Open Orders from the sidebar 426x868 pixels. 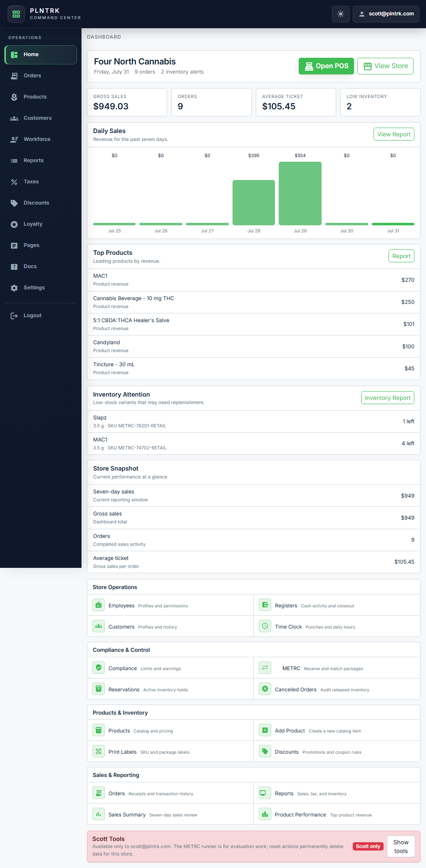[41, 76]
